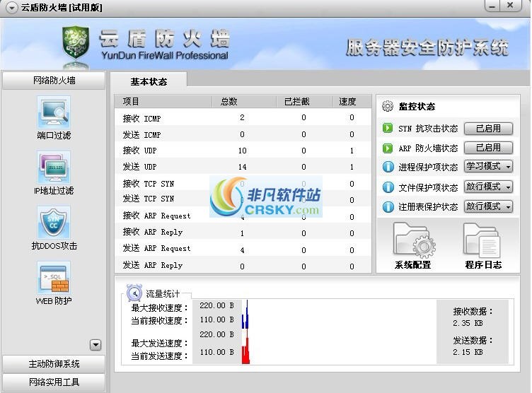Expand 注册表保护状态 放行模式 dropdown
This screenshot has width=532, height=393.
pyautogui.click(x=488, y=206)
